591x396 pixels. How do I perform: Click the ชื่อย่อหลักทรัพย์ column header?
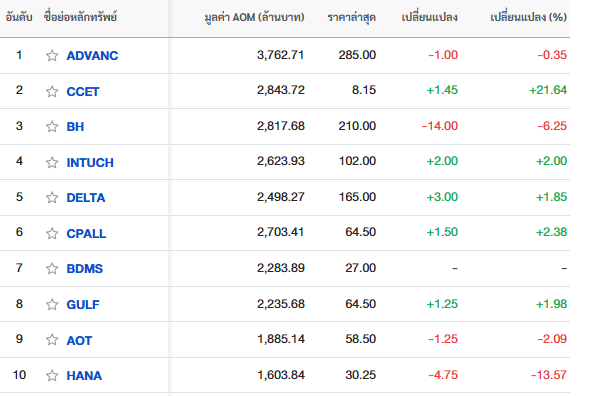click(x=80, y=17)
